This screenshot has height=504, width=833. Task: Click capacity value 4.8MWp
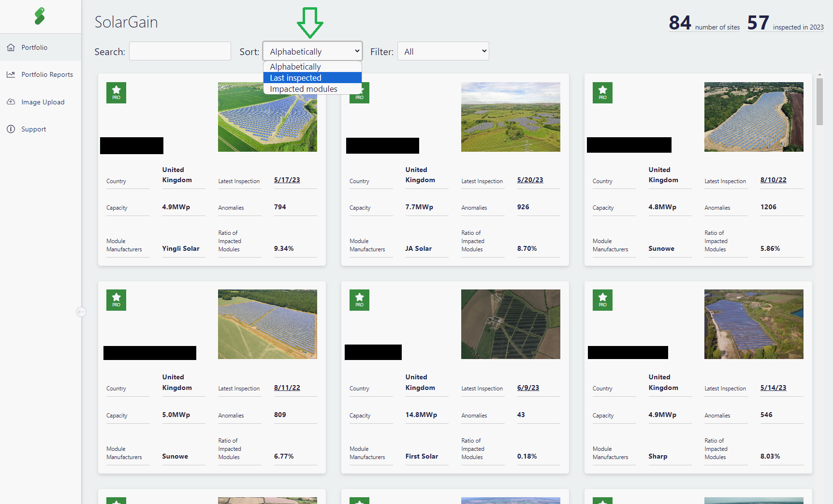[x=662, y=207]
